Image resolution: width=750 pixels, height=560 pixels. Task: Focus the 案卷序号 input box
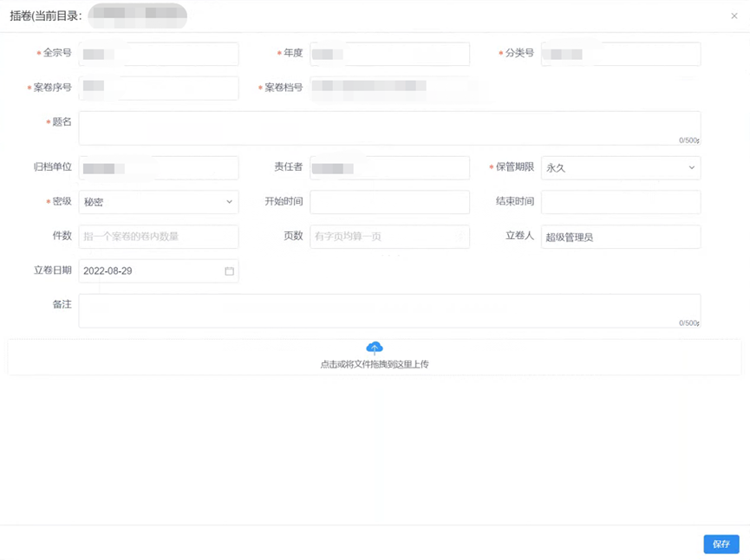coord(158,88)
